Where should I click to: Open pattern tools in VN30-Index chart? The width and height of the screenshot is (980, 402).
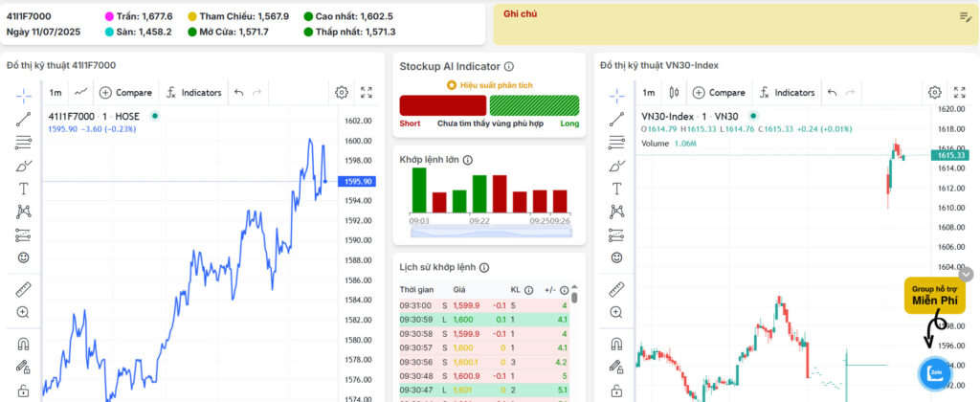(617, 212)
